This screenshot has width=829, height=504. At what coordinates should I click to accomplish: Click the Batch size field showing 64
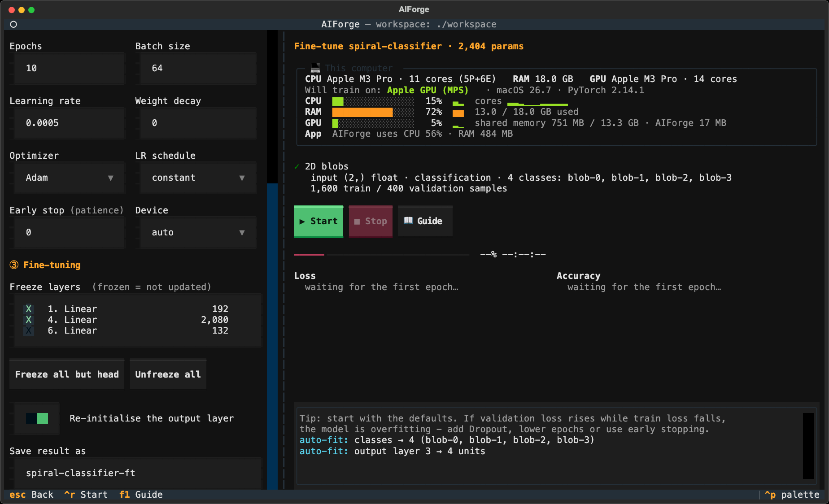pos(198,68)
